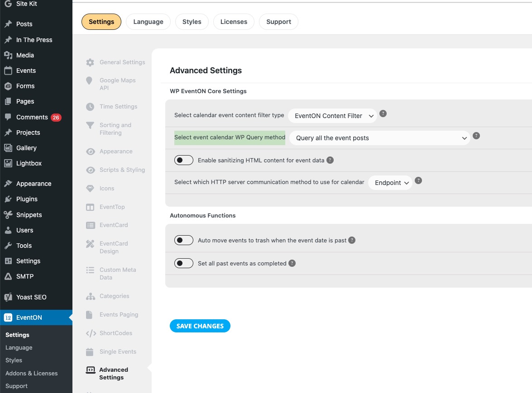Select Advanced Settings in the settings list
Viewport: 532px width, 393px height.
pos(114,374)
